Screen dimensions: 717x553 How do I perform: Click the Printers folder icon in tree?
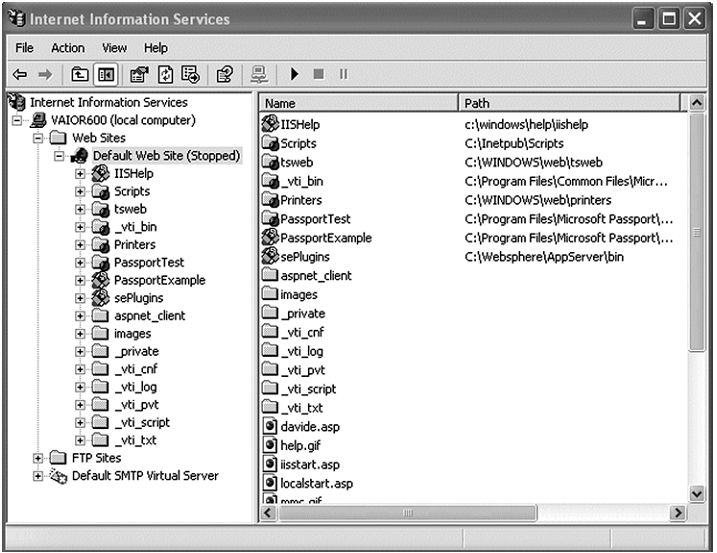point(101,245)
